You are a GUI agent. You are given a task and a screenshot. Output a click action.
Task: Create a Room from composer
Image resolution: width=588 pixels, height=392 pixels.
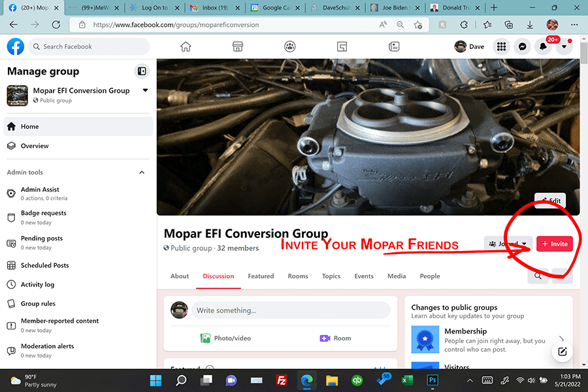(x=336, y=338)
